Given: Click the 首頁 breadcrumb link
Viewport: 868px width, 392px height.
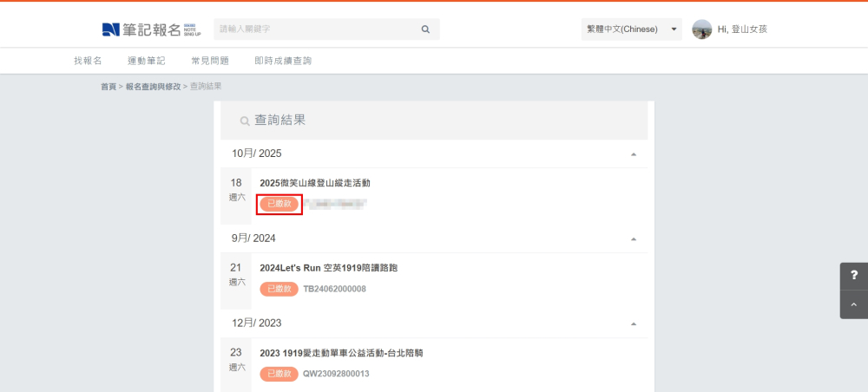Looking at the screenshot, I should tap(108, 87).
